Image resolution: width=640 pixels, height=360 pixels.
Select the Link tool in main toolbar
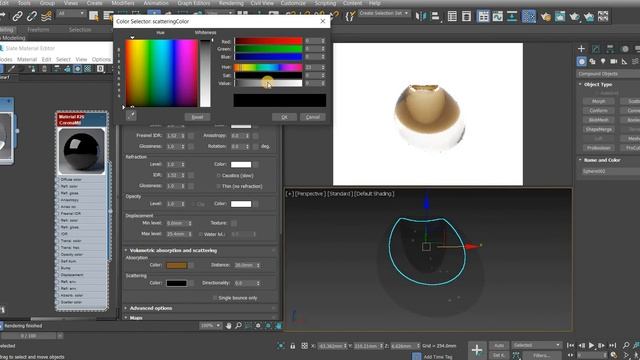tap(17, 16)
